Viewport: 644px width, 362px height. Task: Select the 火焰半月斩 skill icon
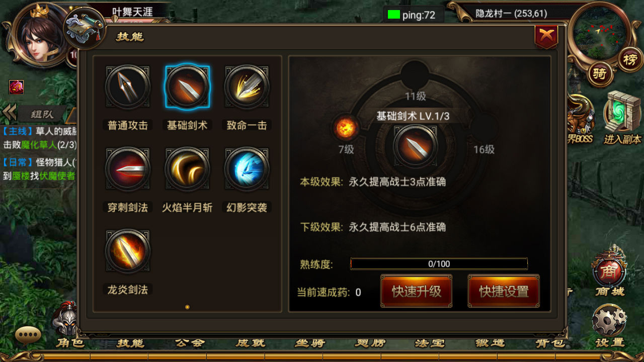click(x=187, y=169)
